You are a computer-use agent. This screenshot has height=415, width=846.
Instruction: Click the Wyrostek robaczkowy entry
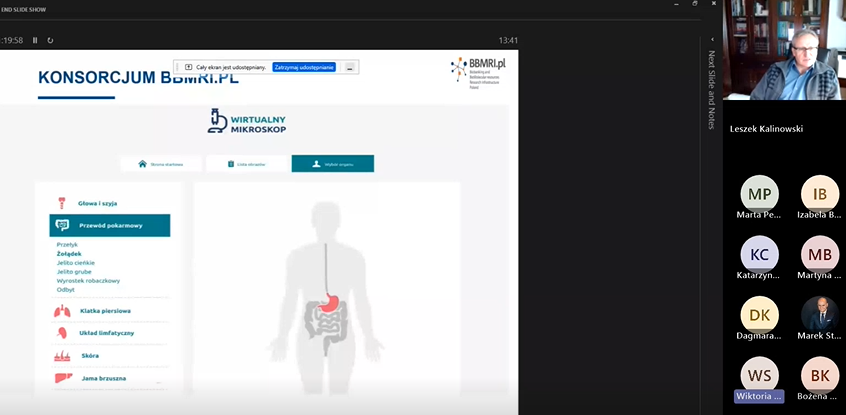(88, 280)
